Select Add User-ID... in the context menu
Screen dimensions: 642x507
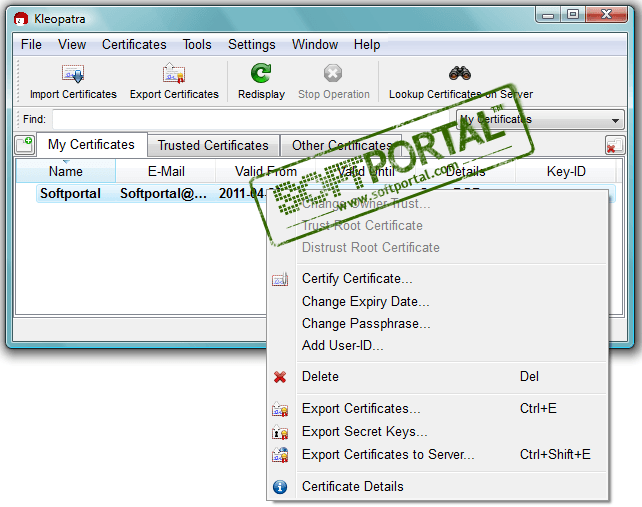[x=437, y=346]
